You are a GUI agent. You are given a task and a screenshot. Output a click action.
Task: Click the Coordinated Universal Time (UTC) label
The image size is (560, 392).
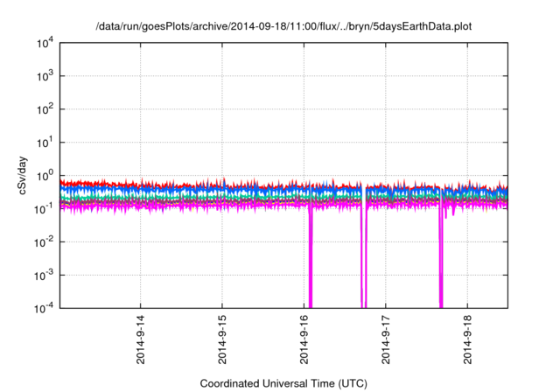pos(283,383)
